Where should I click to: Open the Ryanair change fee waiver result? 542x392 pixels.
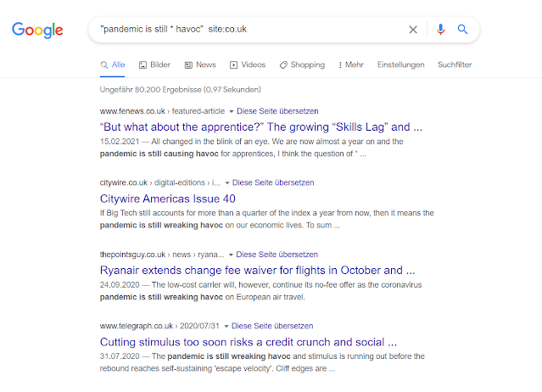tap(258, 270)
